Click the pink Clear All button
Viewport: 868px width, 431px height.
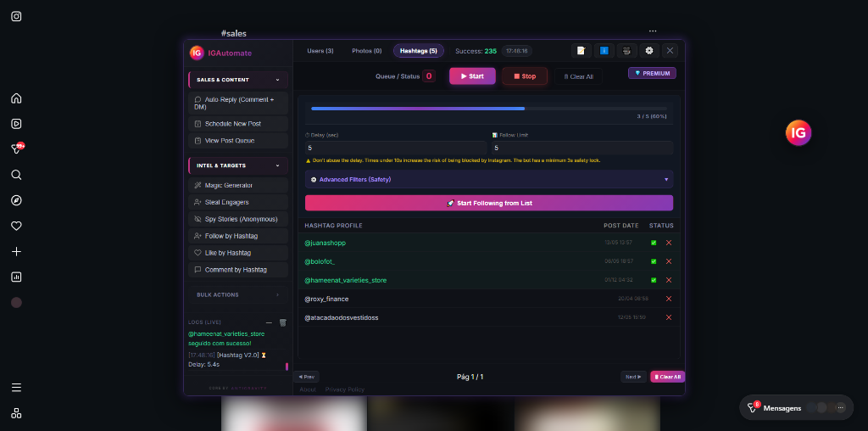point(668,377)
